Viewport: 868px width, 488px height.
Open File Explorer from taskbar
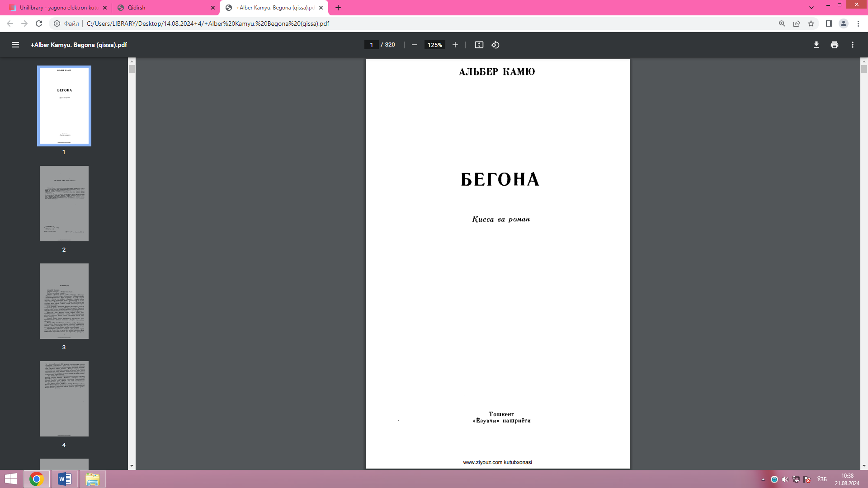[x=93, y=479]
